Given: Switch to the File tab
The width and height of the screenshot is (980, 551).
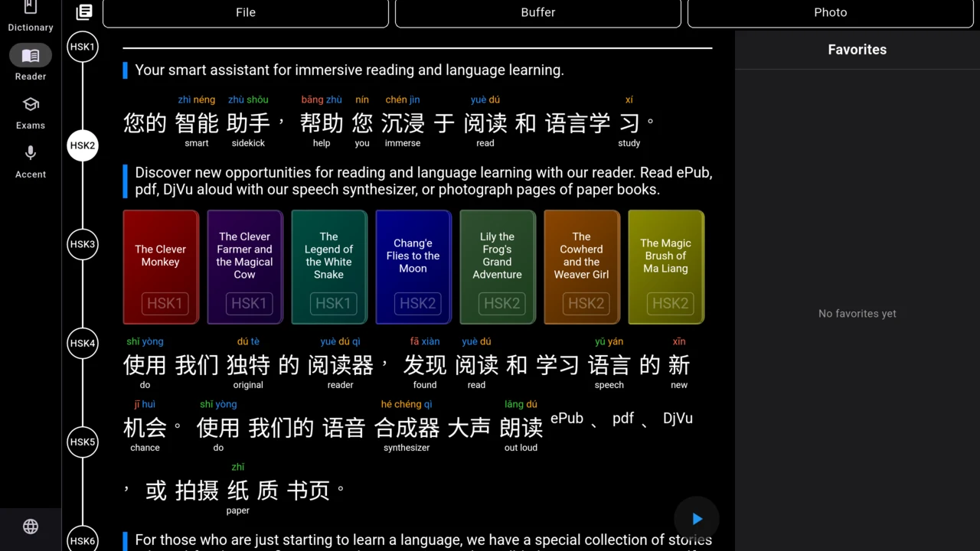Looking at the screenshot, I should (246, 13).
